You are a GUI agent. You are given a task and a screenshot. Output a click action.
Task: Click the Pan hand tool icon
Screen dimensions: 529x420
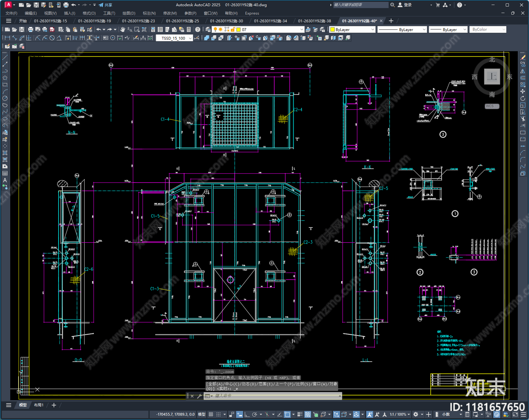click(123, 29)
